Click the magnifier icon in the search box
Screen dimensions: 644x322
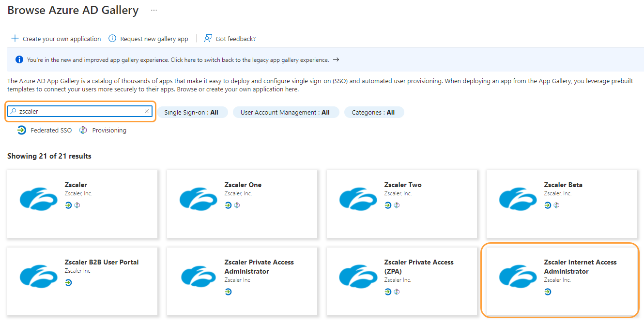[13, 111]
